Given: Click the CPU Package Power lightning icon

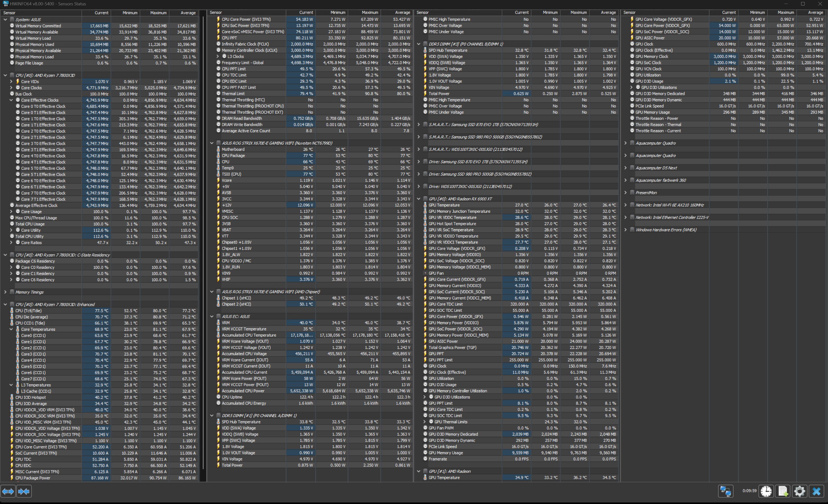Looking at the screenshot, I should click(x=12, y=478).
